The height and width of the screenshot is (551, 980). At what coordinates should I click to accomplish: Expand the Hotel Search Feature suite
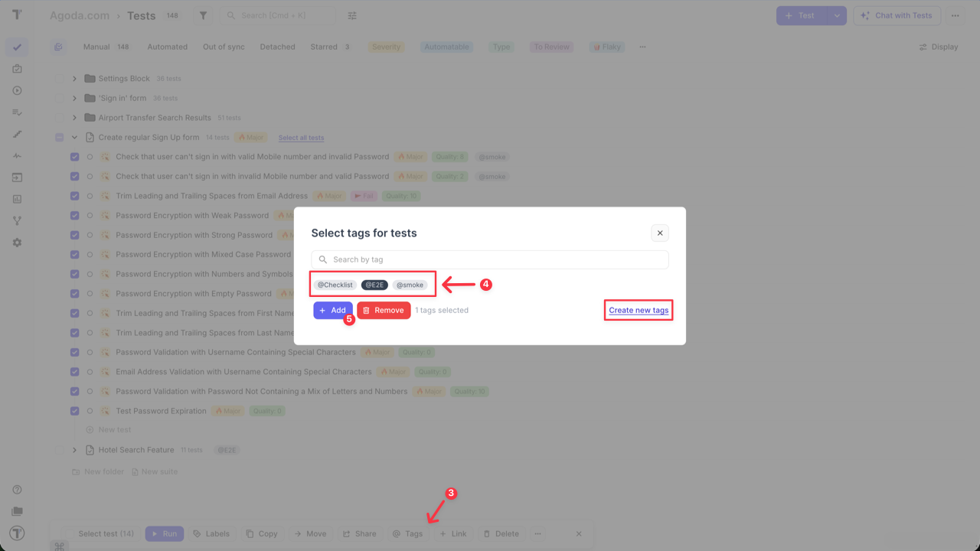73,449
